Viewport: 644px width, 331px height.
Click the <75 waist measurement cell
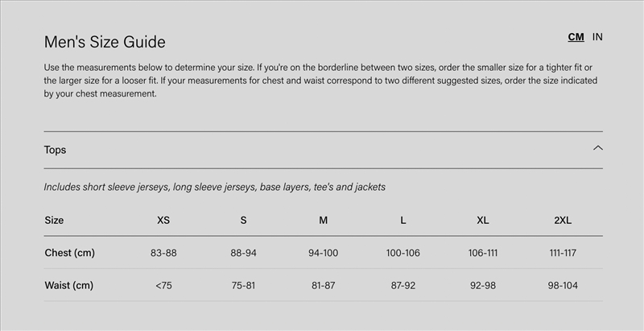163,285
